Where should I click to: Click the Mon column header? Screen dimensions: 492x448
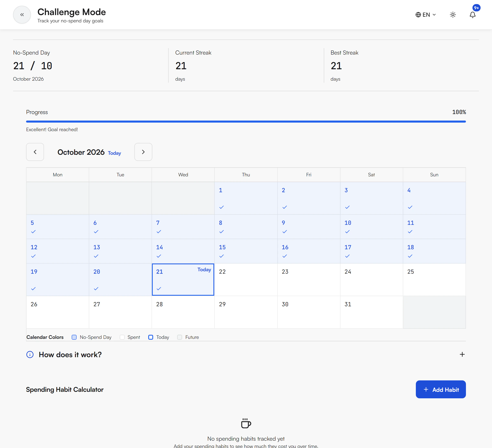pos(58,175)
